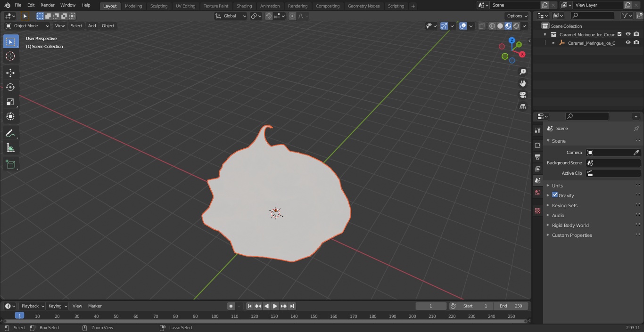Screen dimensions: 644x332
Task: Disable render for Caramel_Meringue_Ice_Crear collection
Action: pos(636,34)
